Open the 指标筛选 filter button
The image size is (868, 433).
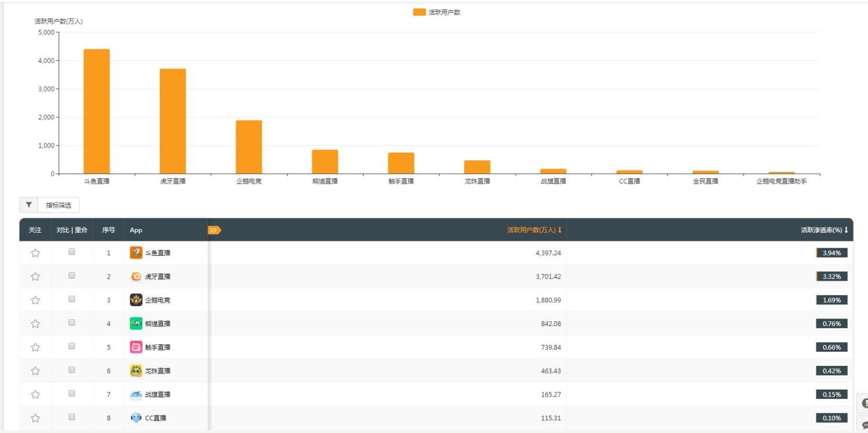(58, 205)
